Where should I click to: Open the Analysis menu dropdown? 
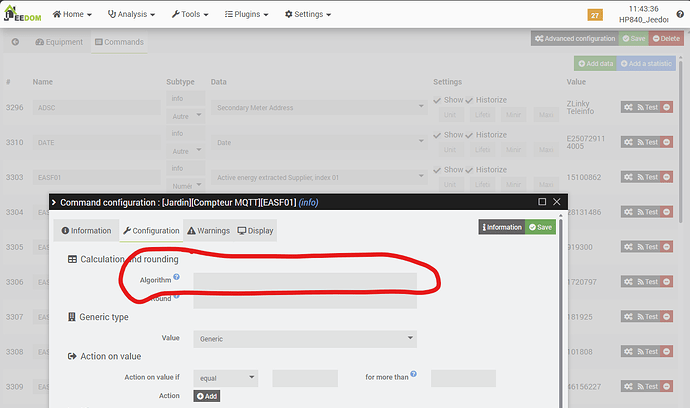pos(132,14)
